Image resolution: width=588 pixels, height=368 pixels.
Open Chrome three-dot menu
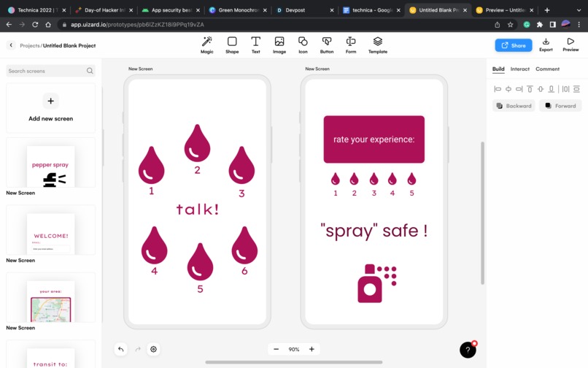(579, 24)
